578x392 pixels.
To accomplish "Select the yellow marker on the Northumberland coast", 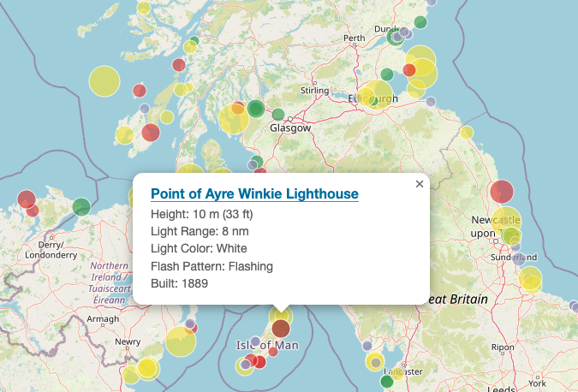I will [x=467, y=133].
